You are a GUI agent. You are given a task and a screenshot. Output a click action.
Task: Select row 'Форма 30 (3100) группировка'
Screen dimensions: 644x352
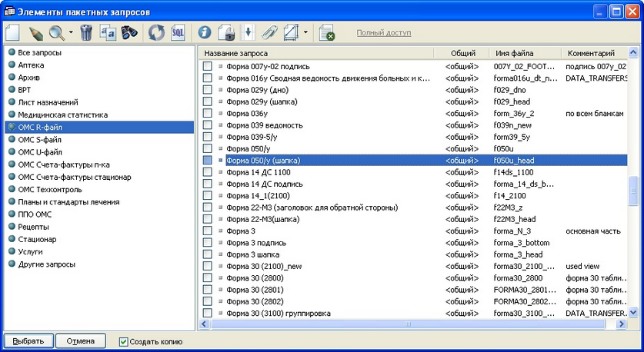413,313
